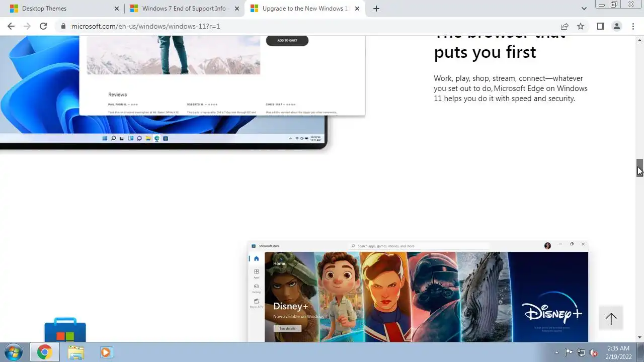Show hidden system tray icons
644x362 pixels.
[556, 352]
